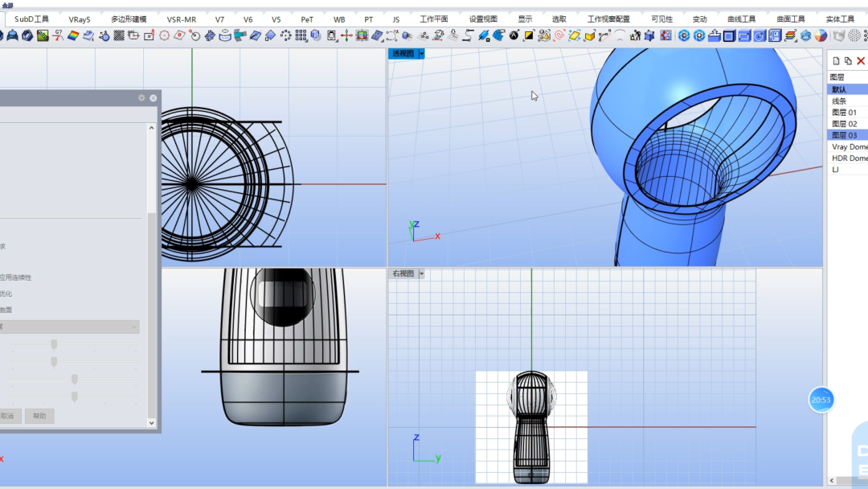Expand the greyed combo box in the floating panel
868x489 pixels.
coord(69,327)
